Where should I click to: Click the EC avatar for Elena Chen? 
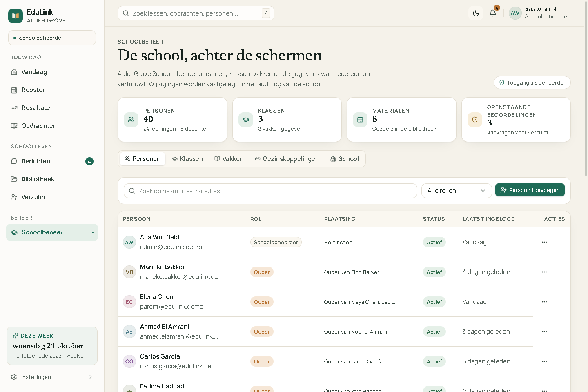129,302
